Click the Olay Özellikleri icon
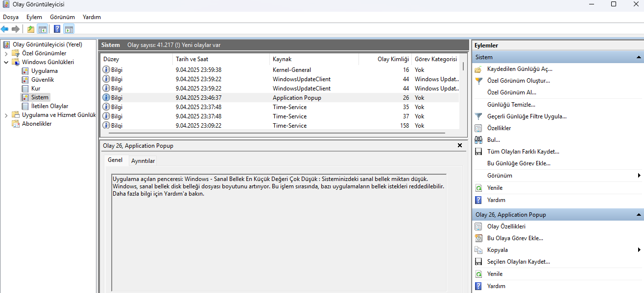This screenshot has width=644, height=293. click(479, 226)
